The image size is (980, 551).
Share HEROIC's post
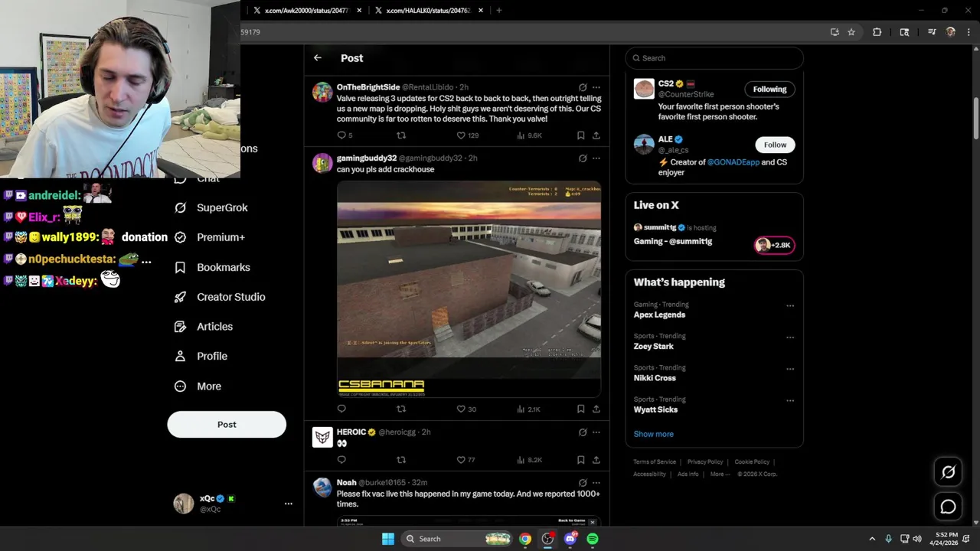596,460
